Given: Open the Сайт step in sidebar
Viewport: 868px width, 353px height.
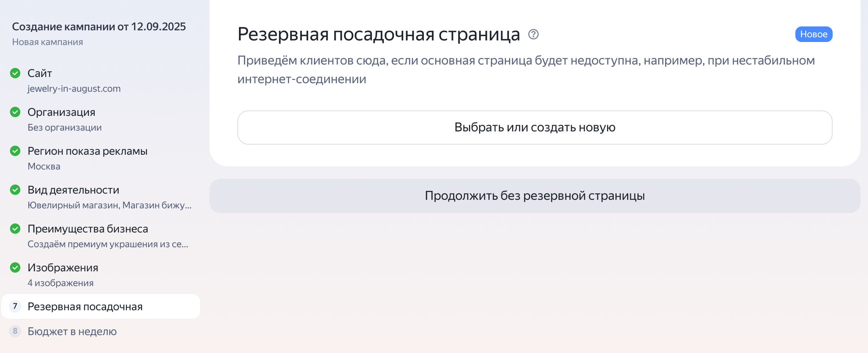Looking at the screenshot, I should click(101, 80).
